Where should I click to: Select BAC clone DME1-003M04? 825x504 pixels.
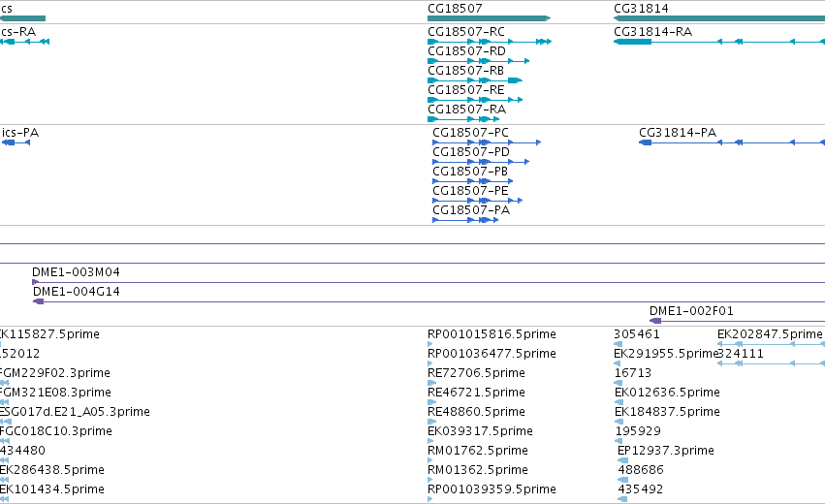(x=76, y=272)
